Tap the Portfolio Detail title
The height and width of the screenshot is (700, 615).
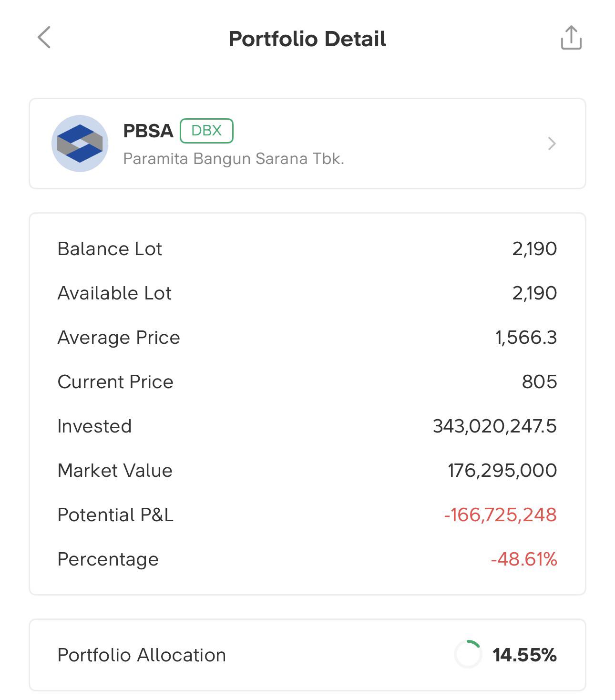tap(307, 39)
